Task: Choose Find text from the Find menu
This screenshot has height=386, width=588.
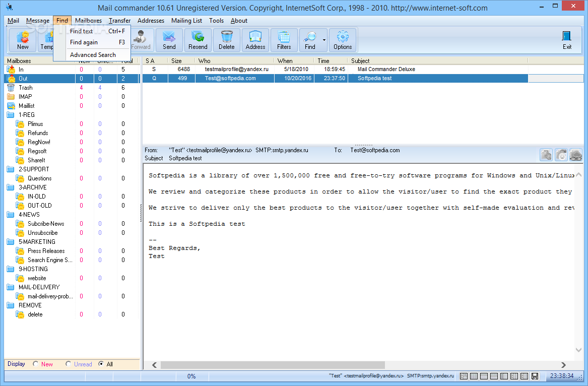Action: pos(92,31)
